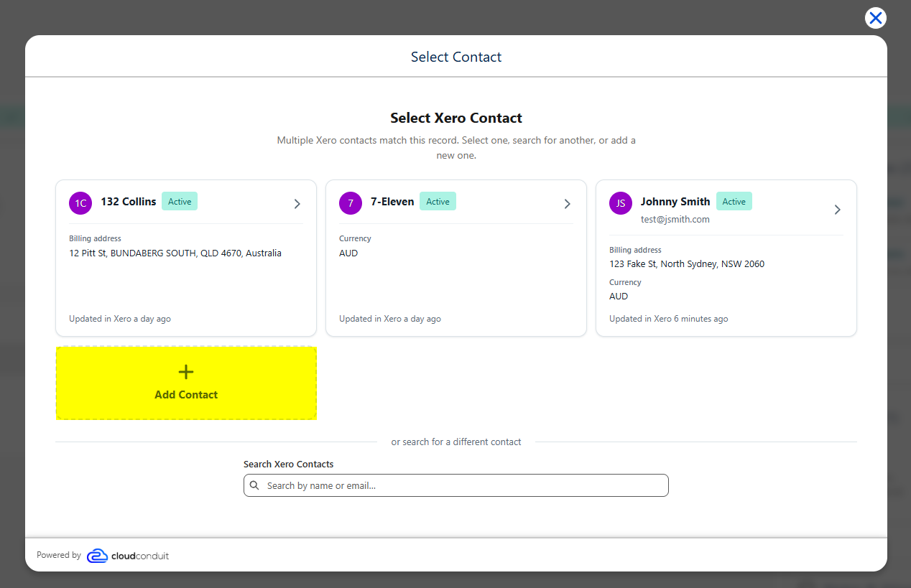Screen dimensions: 911x588
Task: Click 'Updated in Xero a day ago' on 7-Eleven
Action: (x=390, y=319)
